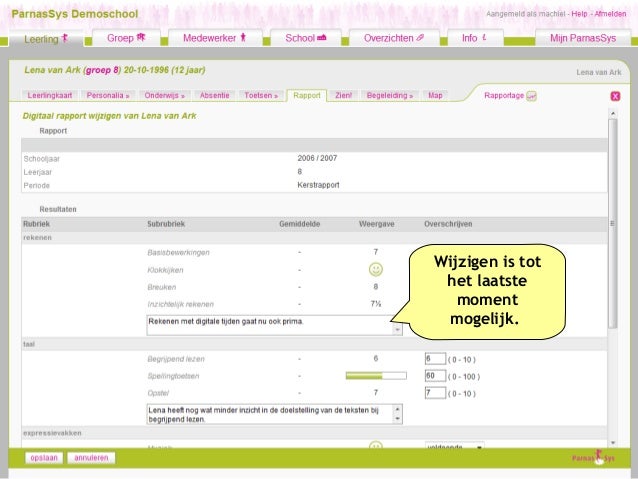The image size is (638, 479).
Task: Expand the Onderwijs sub-tab
Action: [164, 95]
